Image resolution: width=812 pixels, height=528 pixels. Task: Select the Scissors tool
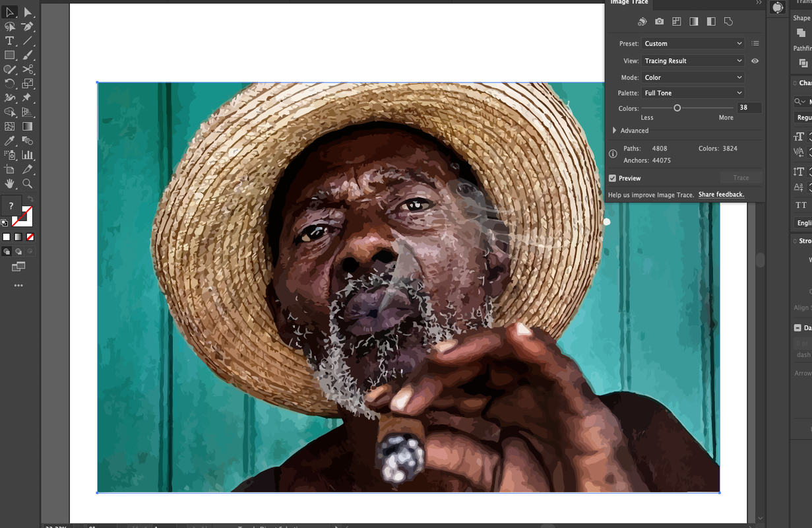pyautogui.click(x=28, y=69)
